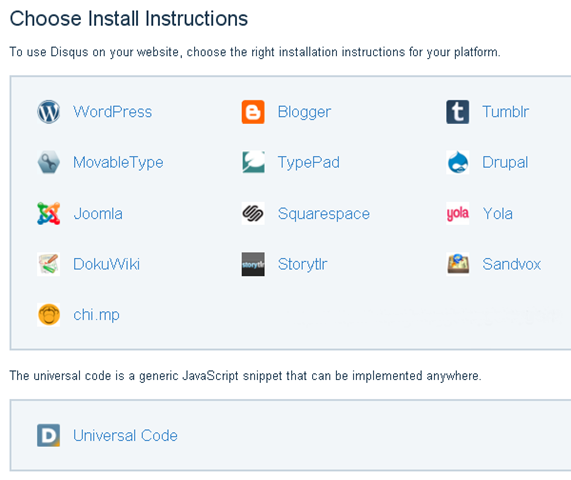This screenshot has width=571, height=480.
Task: Click the orange Blogger icon
Action: coord(253,112)
